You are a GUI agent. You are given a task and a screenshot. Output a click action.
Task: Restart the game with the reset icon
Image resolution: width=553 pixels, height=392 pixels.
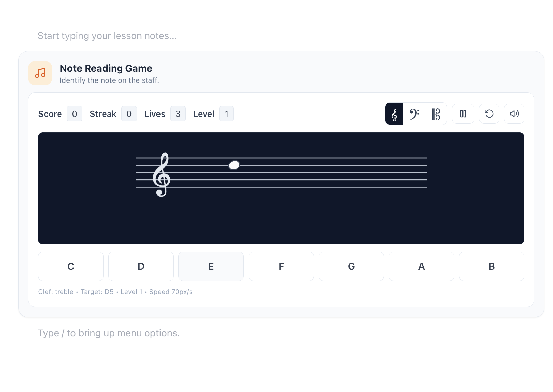pyautogui.click(x=489, y=113)
